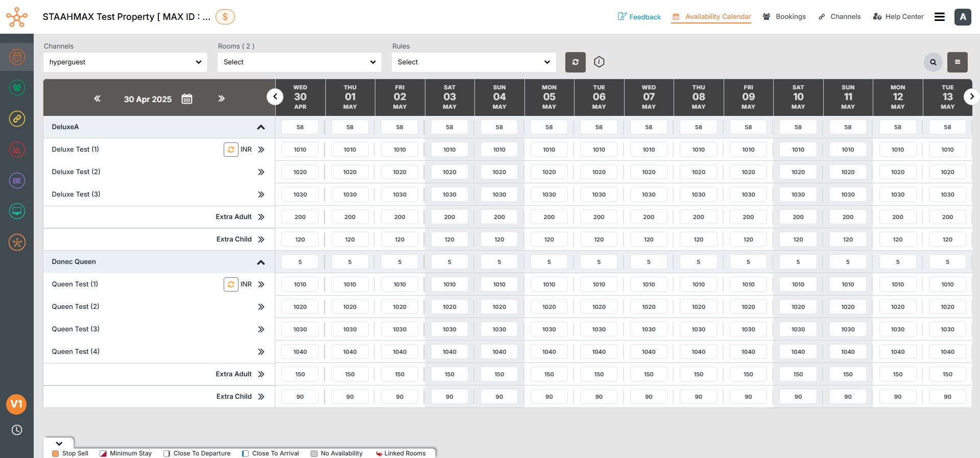The image size is (980, 458).
Task: Edit DeluxeA Extra Child 120 on 07 May
Action: [649, 239]
